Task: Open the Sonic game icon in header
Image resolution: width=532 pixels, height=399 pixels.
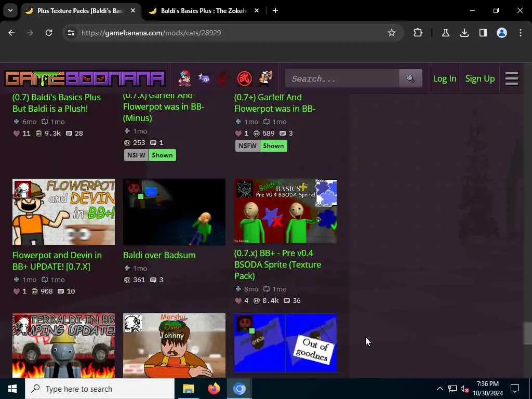Action: click(204, 79)
